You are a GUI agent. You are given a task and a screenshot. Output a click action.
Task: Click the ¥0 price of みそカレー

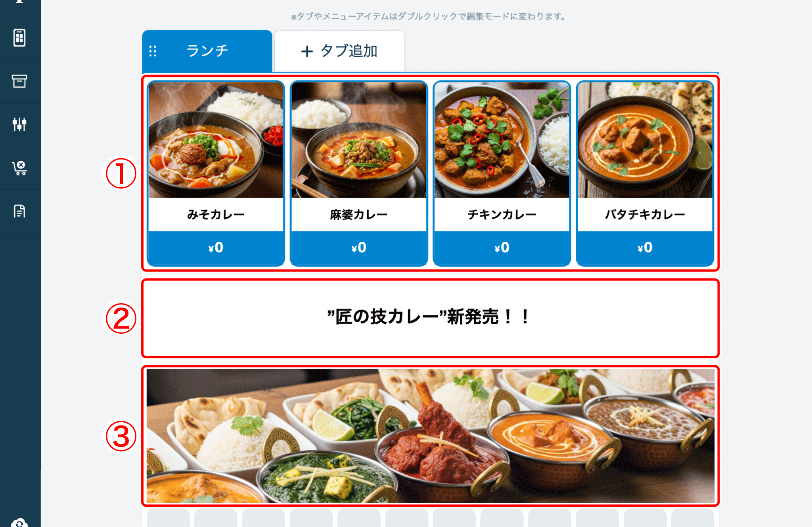click(216, 248)
